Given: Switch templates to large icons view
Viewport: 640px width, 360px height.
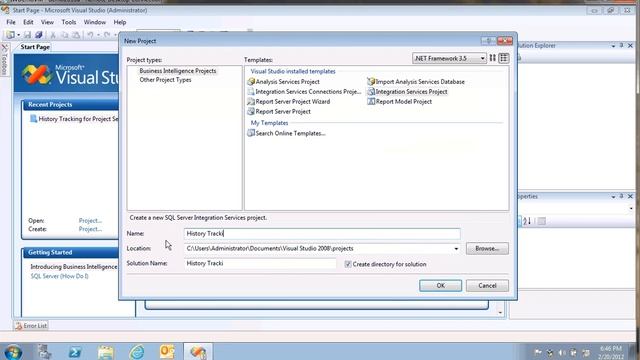Looking at the screenshot, I should point(493,58).
